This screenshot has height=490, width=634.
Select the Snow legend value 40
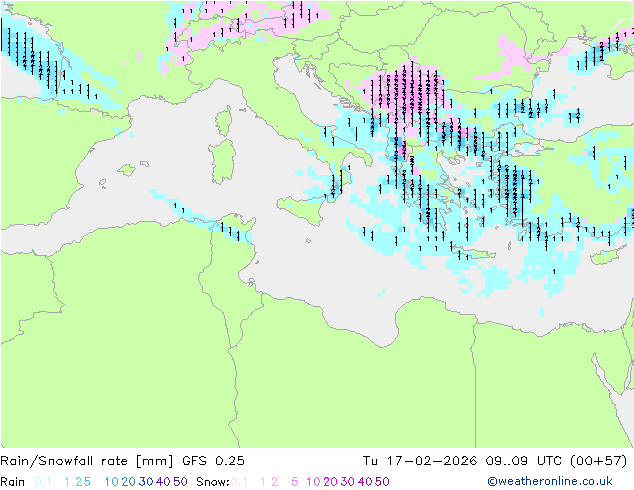pos(365,482)
